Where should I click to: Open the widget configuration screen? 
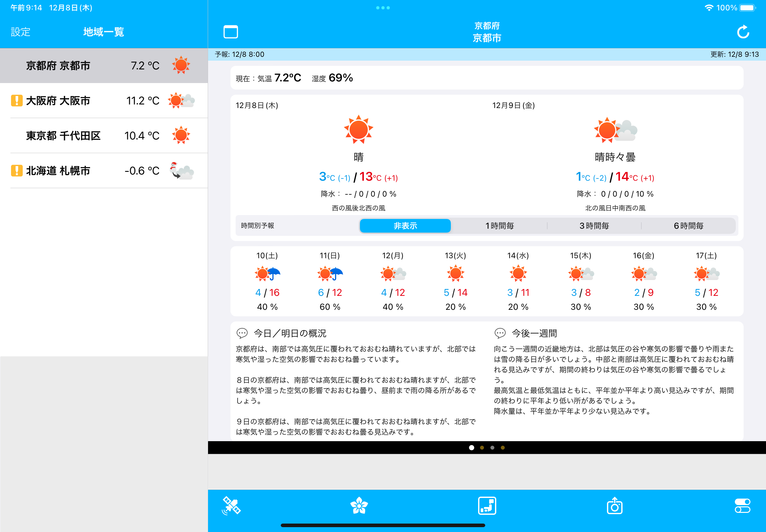click(x=487, y=506)
